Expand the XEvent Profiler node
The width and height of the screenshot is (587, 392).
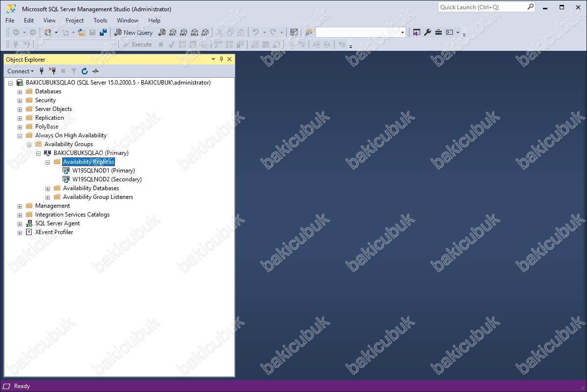click(x=20, y=233)
